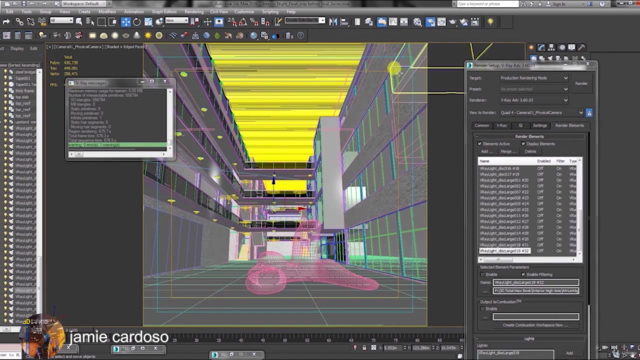Click the Add button under Render Elements

tap(487, 151)
